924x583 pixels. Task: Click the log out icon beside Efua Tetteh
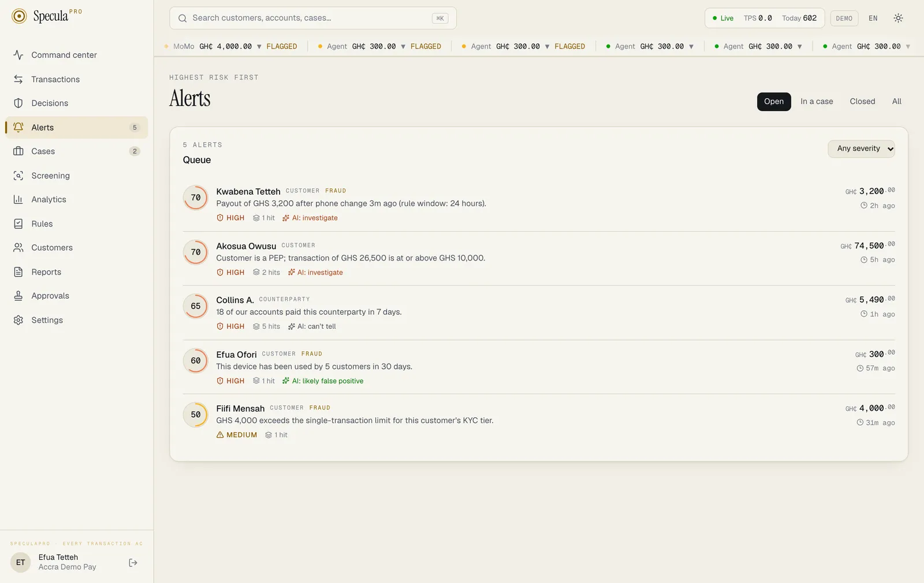coord(133,563)
